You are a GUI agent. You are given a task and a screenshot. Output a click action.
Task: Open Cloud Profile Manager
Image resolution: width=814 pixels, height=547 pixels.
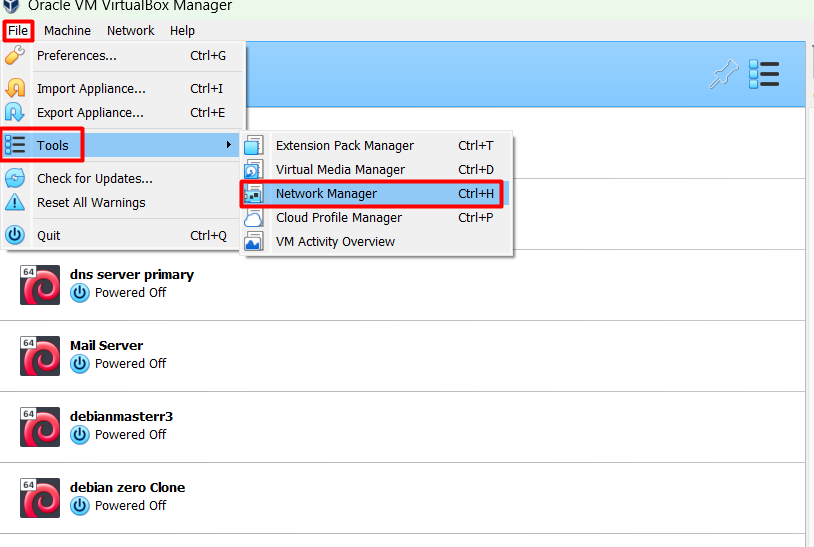tap(376, 217)
